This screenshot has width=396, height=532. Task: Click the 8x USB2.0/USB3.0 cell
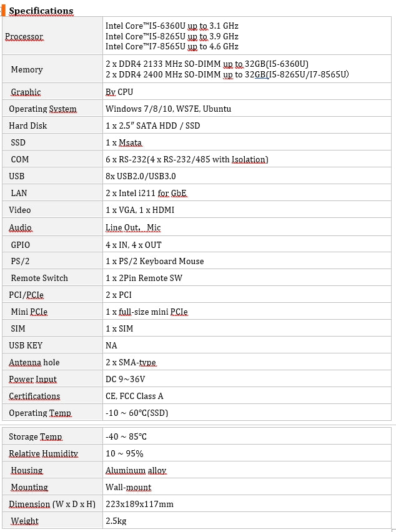click(141, 177)
